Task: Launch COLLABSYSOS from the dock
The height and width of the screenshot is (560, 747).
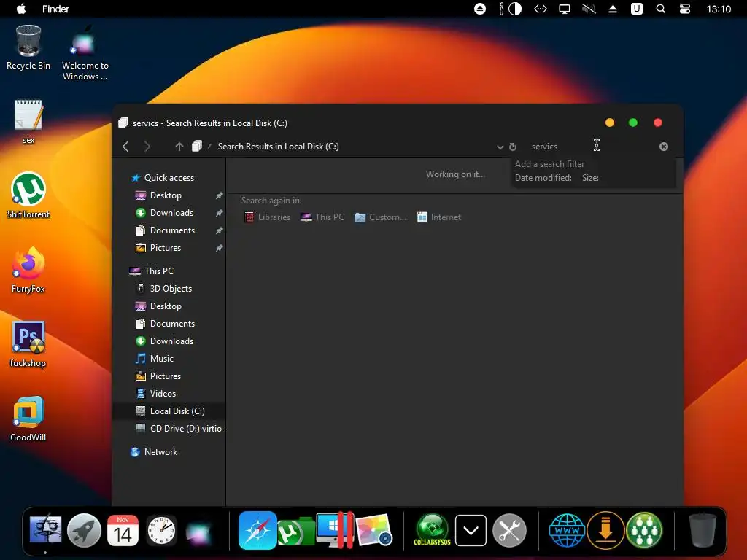Action: click(432, 529)
